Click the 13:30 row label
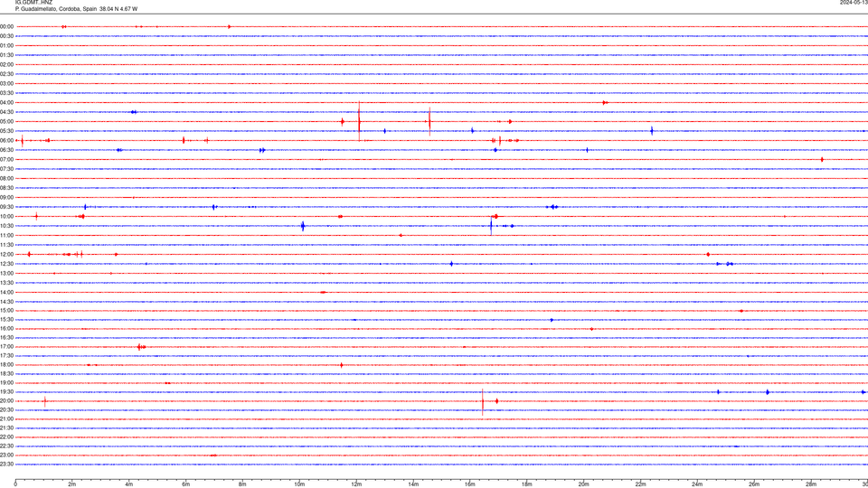This screenshot has width=868, height=488. click(6, 283)
